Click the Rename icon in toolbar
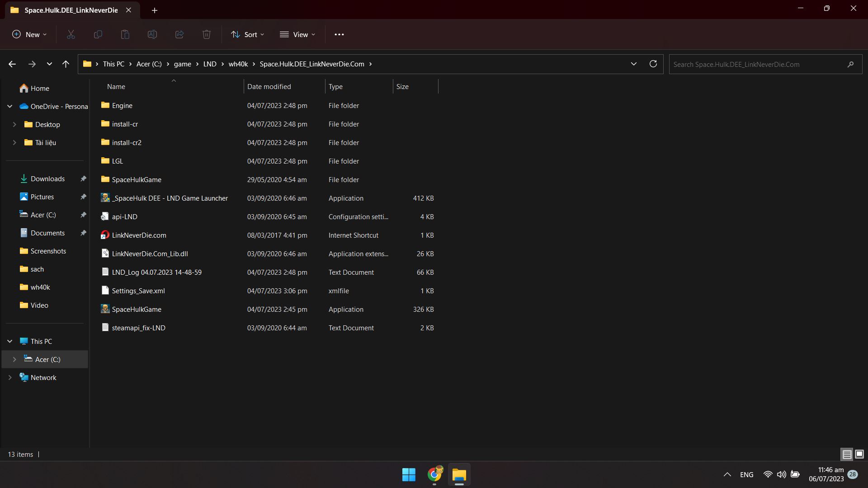This screenshot has width=868, height=488. (152, 34)
